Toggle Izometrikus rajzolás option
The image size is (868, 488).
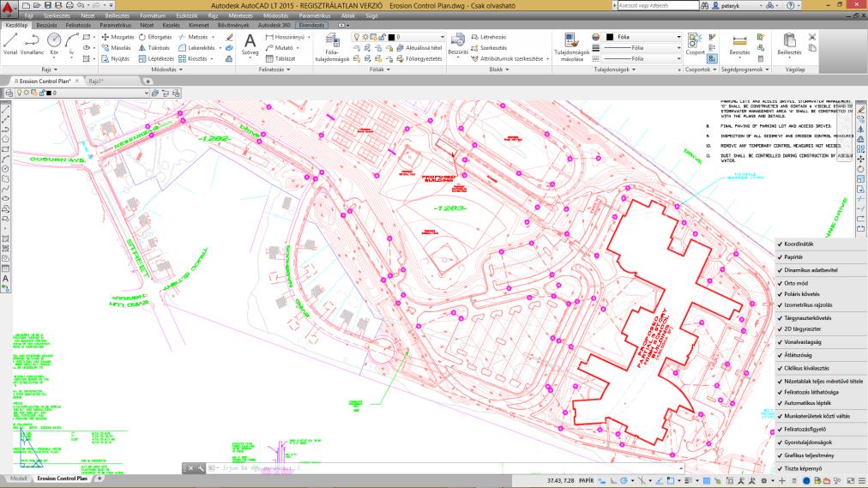click(821, 304)
